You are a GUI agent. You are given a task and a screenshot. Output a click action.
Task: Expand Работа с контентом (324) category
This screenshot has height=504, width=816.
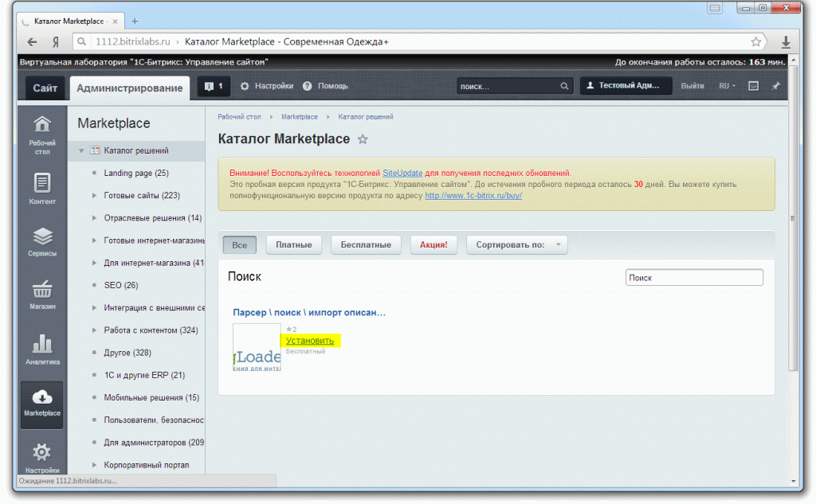94,330
